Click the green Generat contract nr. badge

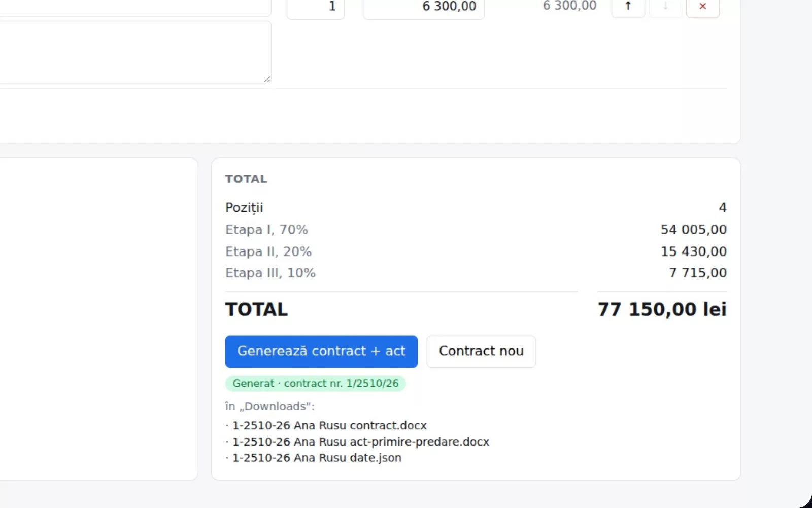(315, 384)
